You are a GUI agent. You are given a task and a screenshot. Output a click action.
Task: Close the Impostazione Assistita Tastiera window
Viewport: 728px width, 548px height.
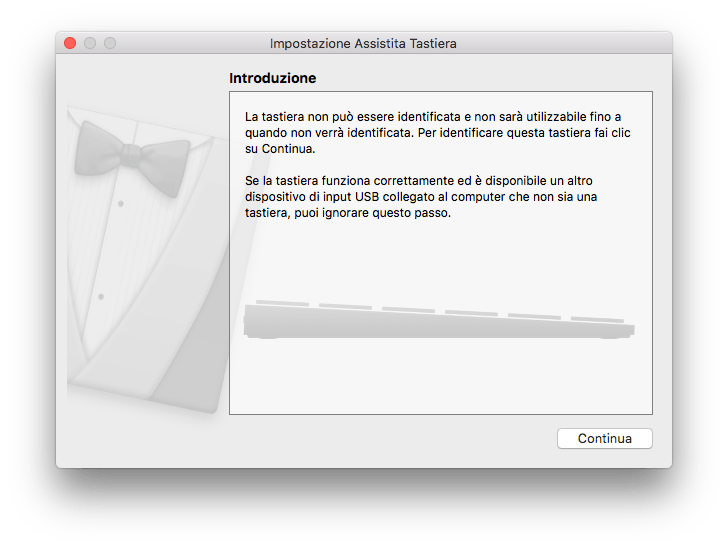[70, 43]
